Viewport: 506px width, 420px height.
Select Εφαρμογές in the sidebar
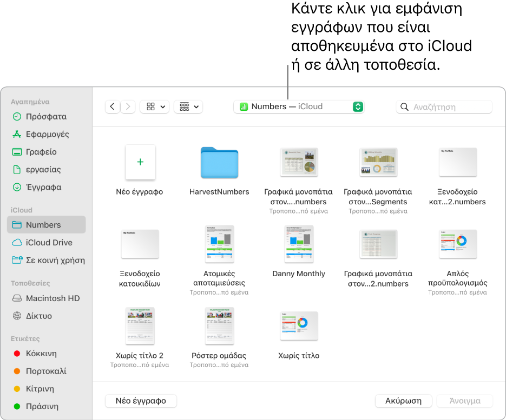47,134
